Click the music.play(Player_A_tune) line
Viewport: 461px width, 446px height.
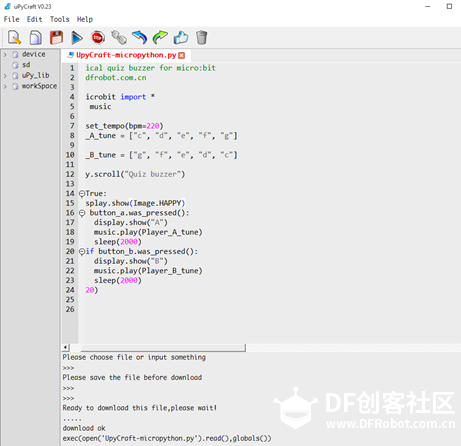click(x=148, y=232)
